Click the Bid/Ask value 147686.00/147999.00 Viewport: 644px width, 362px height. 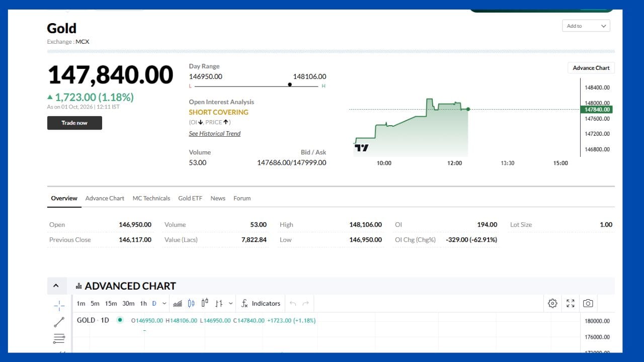(x=292, y=162)
